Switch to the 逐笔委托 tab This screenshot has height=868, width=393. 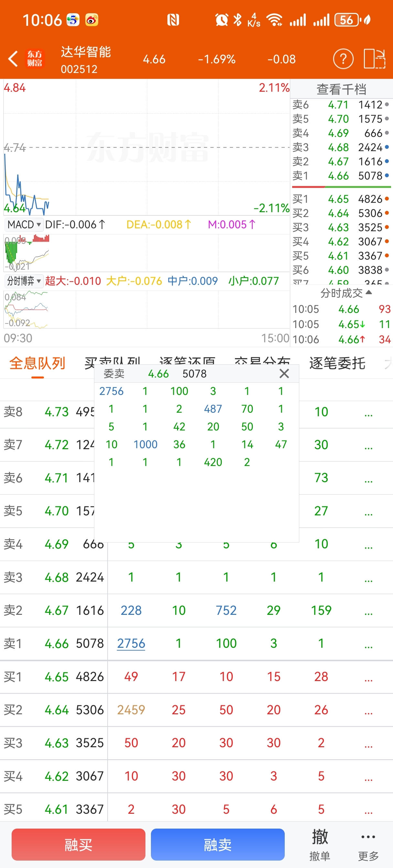337,363
